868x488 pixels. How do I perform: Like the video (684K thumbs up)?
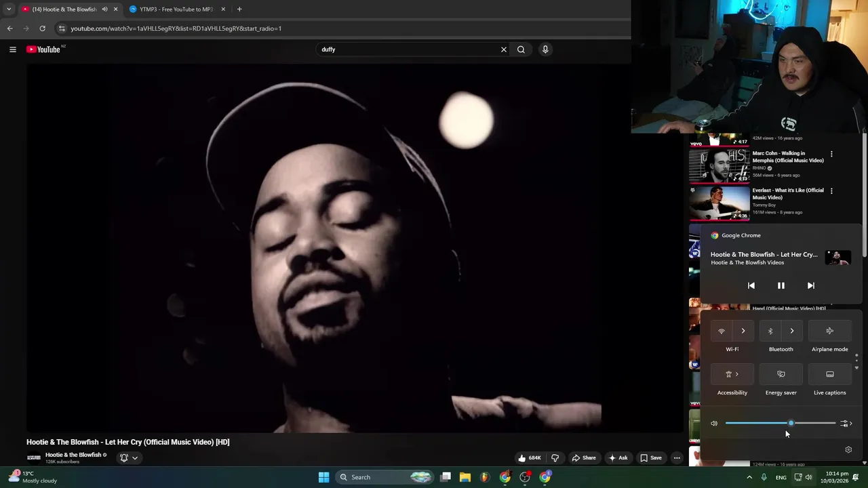[529, 458]
